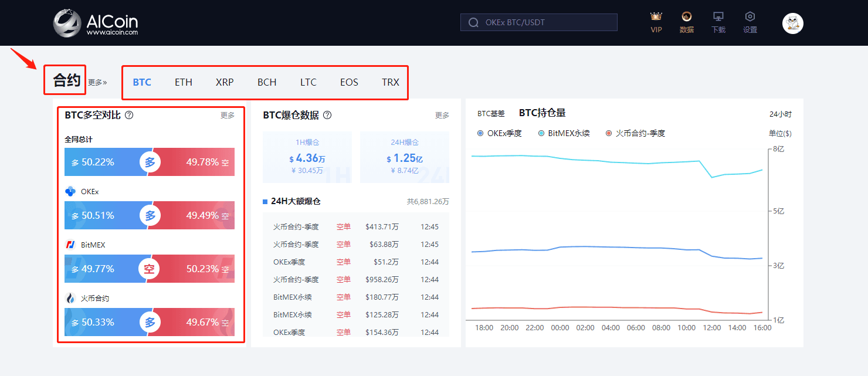Click the 多 badge in 火币合约 bar
Image resolution: width=868 pixels, height=376 pixels.
point(150,323)
